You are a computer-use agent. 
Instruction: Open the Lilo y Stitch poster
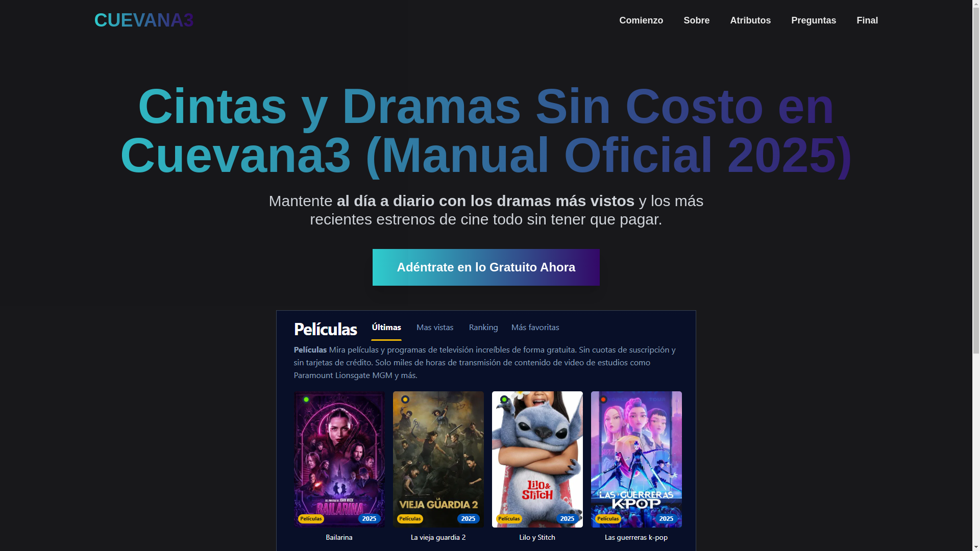537,459
